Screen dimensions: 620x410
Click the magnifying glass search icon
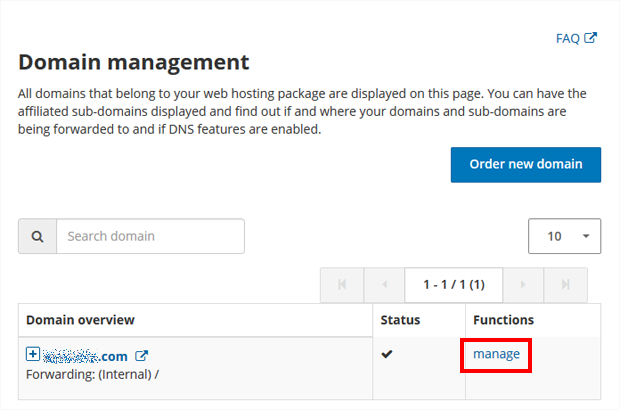click(x=38, y=237)
